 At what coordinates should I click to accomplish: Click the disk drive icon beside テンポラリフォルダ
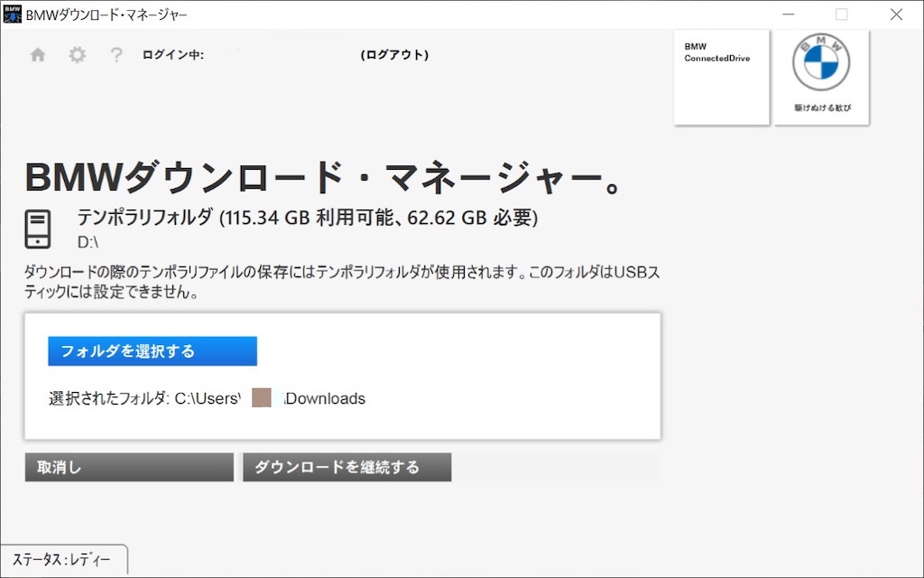point(37,228)
